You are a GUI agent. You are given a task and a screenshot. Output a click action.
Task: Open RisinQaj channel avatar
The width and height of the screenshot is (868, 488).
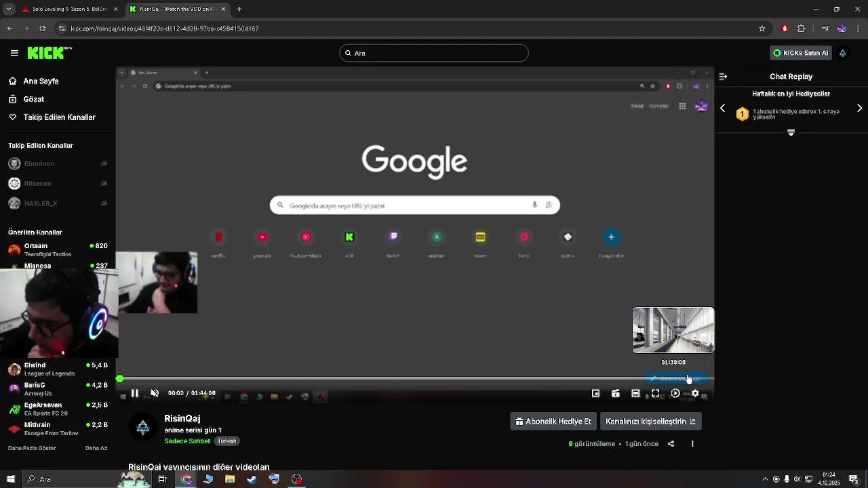pyautogui.click(x=143, y=427)
